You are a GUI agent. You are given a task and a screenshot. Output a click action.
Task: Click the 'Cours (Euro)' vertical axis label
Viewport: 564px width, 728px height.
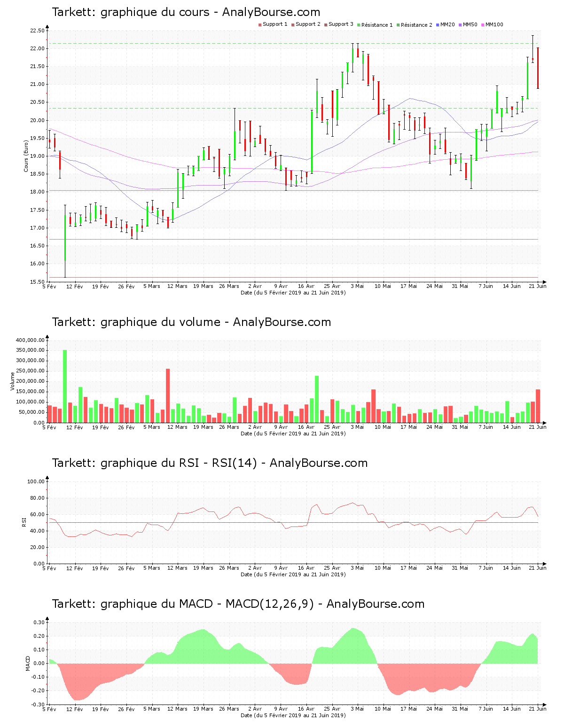pyautogui.click(x=26, y=156)
